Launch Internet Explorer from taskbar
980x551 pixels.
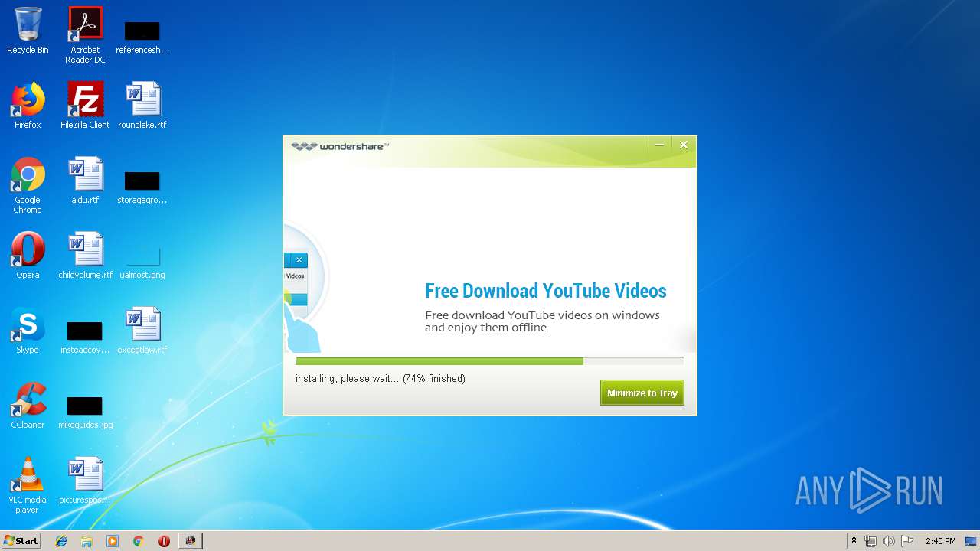(61, 540)
